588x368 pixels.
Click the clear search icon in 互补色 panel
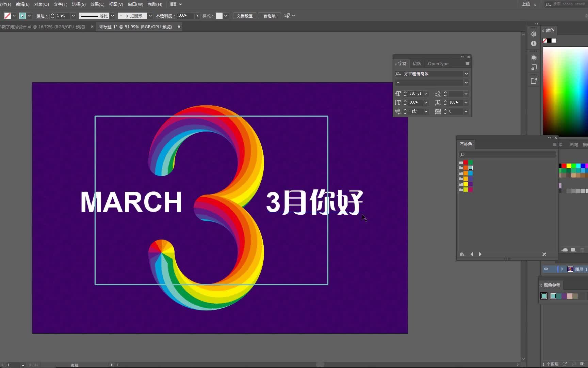pos(544,254)
